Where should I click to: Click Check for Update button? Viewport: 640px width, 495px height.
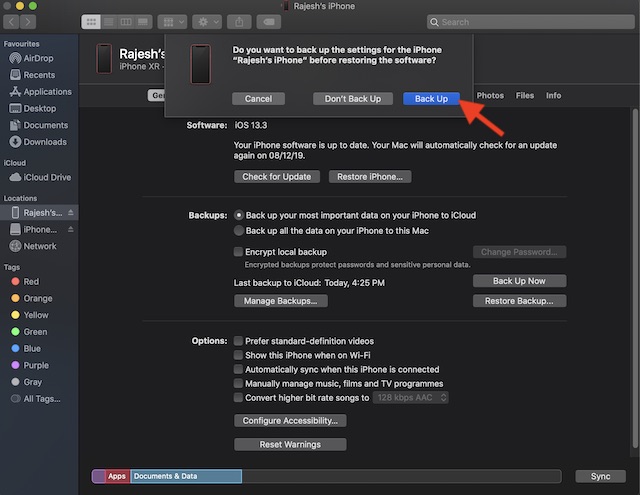coord(277,177)
